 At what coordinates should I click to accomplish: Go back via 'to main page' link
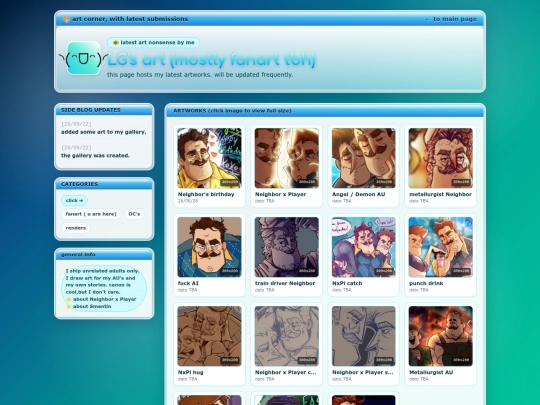[x=451, y=19]
